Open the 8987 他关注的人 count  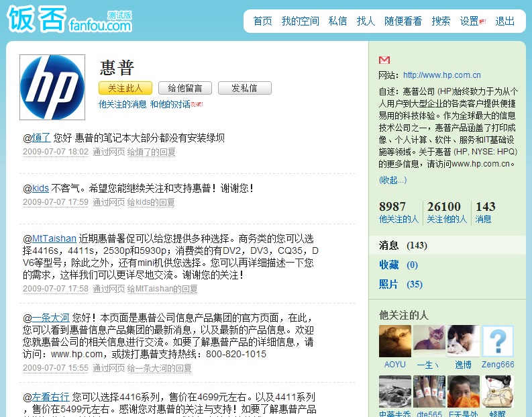point(398,213)
